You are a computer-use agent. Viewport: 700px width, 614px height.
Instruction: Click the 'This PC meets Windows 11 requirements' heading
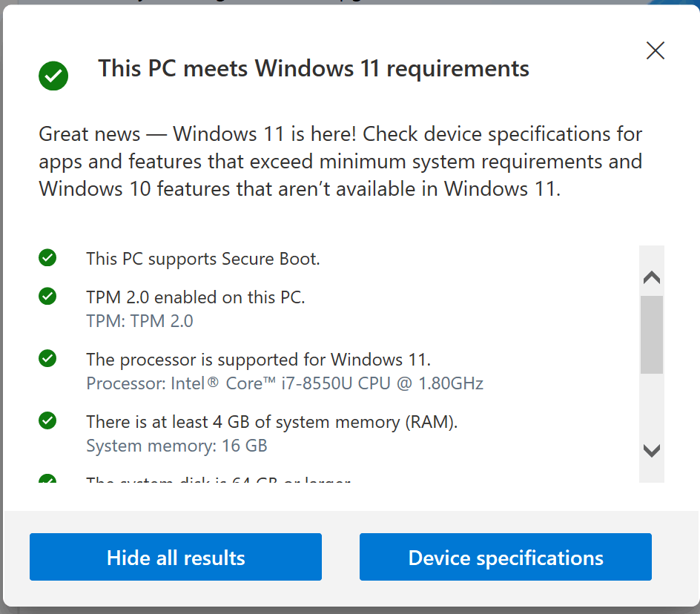(x=314, y=69)
